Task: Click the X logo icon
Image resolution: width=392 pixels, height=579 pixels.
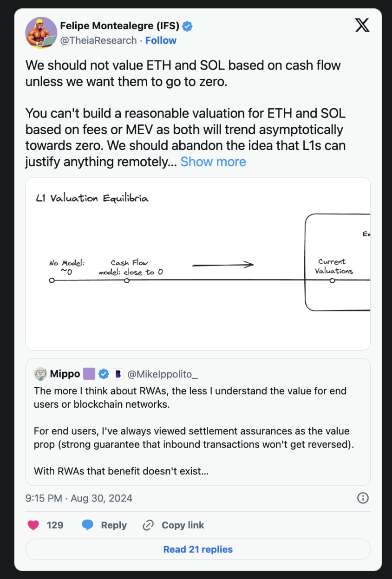Action: [x=362, y=26]
